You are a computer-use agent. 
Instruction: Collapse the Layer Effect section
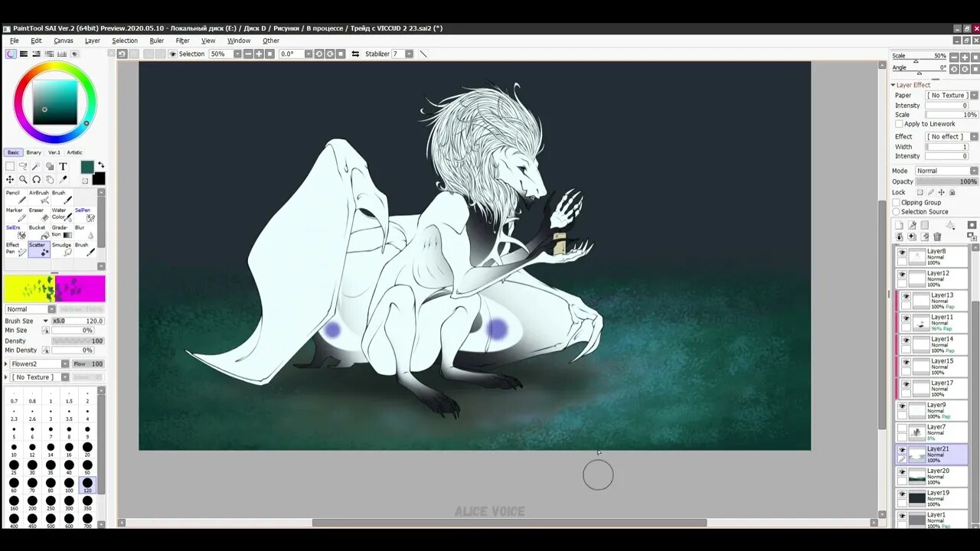(x=893, y=85)
